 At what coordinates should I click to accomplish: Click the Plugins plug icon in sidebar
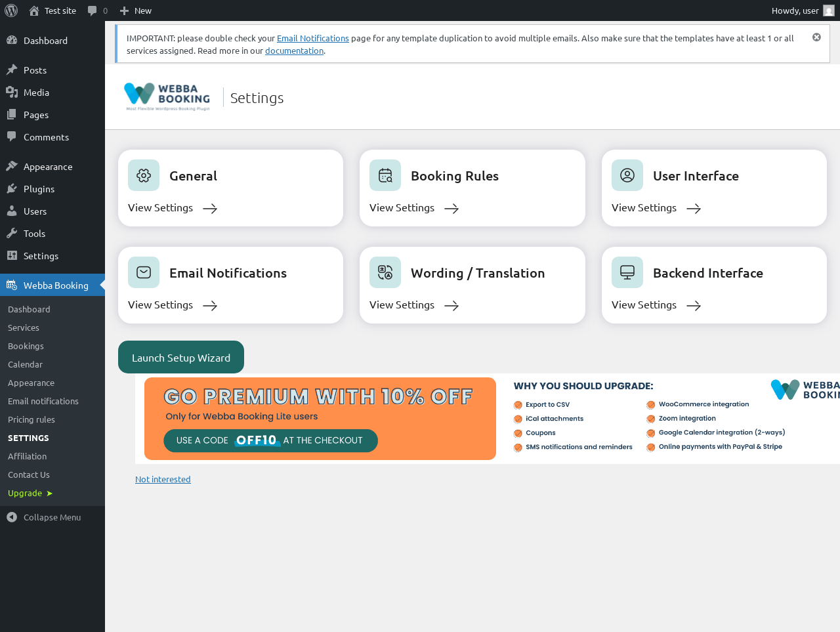point(12,188)
